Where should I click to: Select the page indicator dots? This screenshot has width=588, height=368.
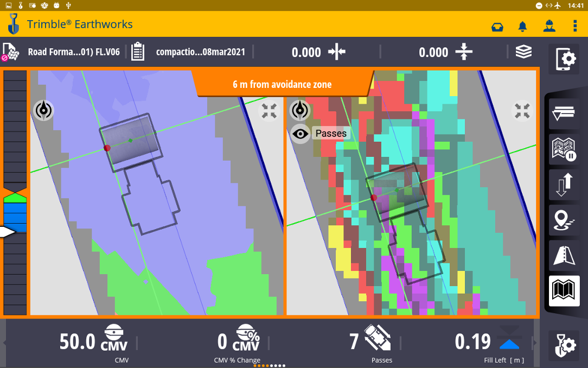[269, 365]
